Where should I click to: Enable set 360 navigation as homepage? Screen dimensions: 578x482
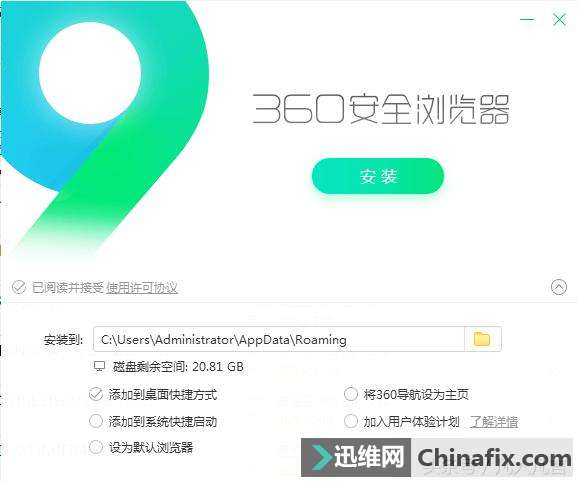click(x=351, y=394)
